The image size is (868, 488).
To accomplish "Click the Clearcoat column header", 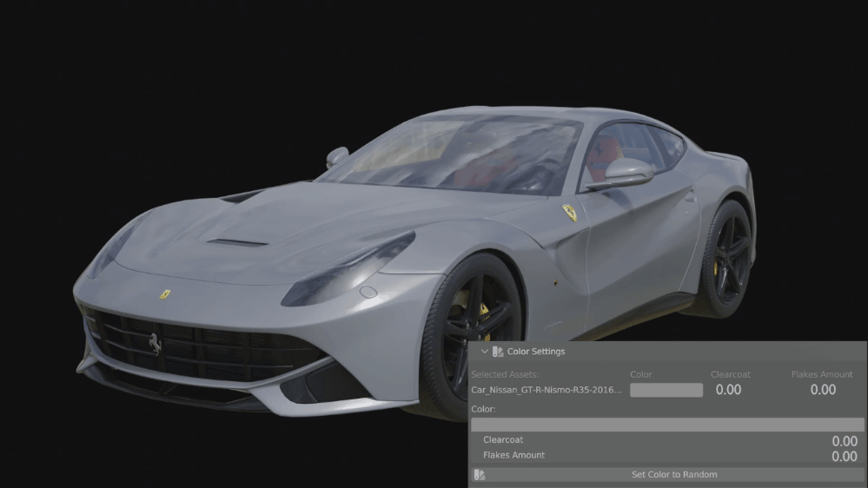I will [x=731, y=374].
